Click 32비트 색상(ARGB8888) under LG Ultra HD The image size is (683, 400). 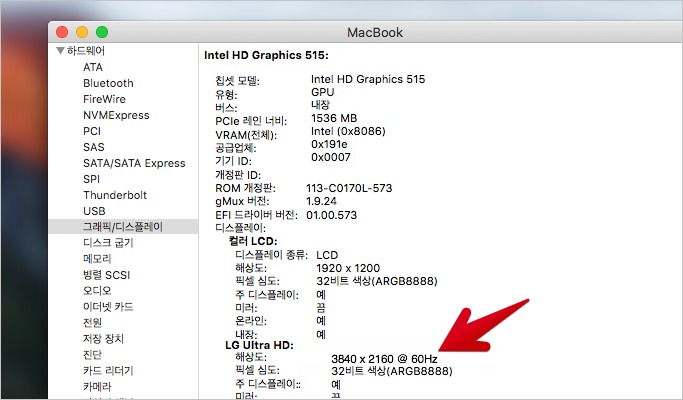point(392,371)
